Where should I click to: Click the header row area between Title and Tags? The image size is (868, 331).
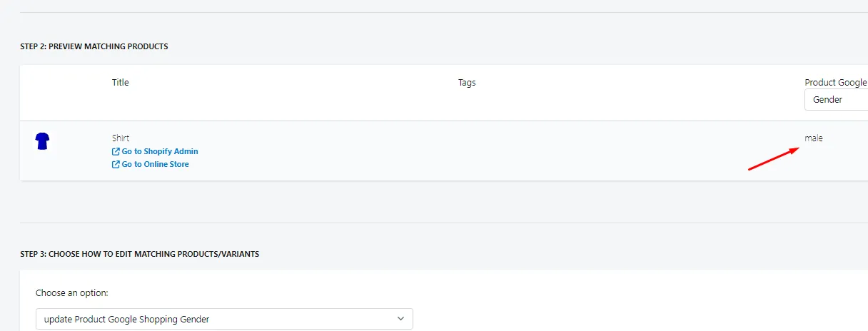pos(293,83)
